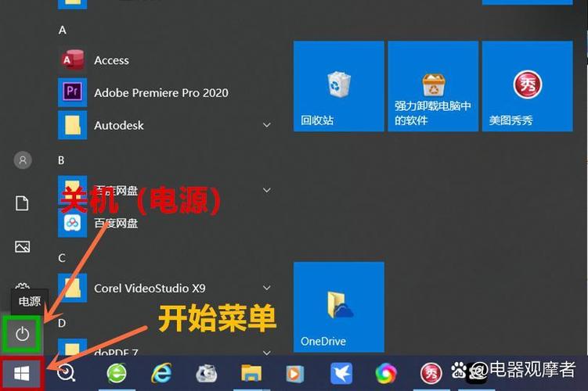This screenshot has height=391, width=588.
Task: Open the 回收站 recycle bin tile
Action: pyautogui.click(x=338, y=86)
